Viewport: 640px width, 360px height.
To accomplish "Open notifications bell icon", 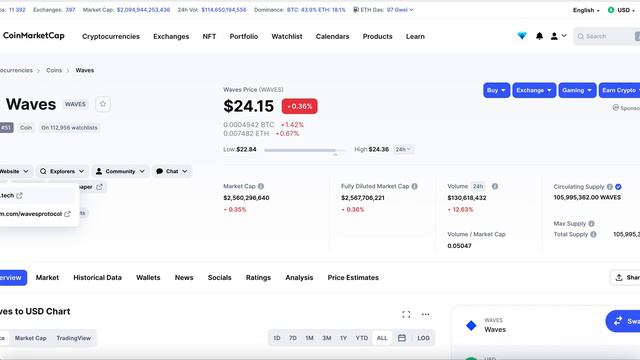I will (539, 36).
